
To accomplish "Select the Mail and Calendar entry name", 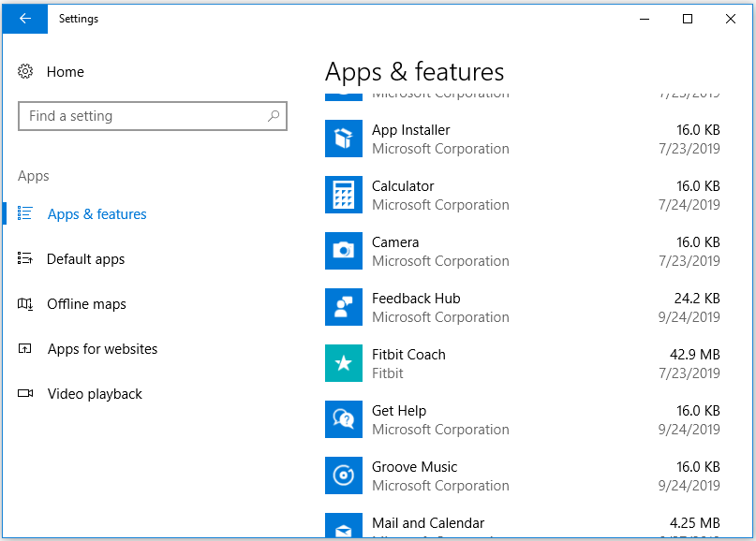I will [428, 523].
